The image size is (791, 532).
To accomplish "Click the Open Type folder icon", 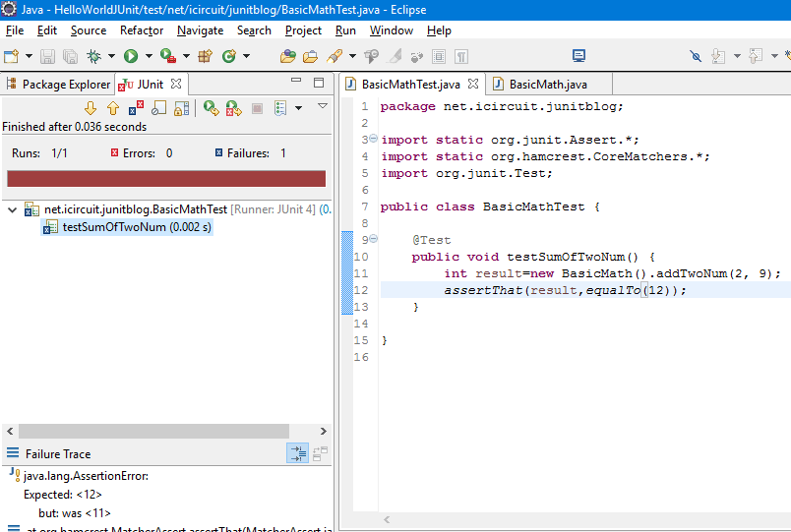I will click(x=287, y=56).
